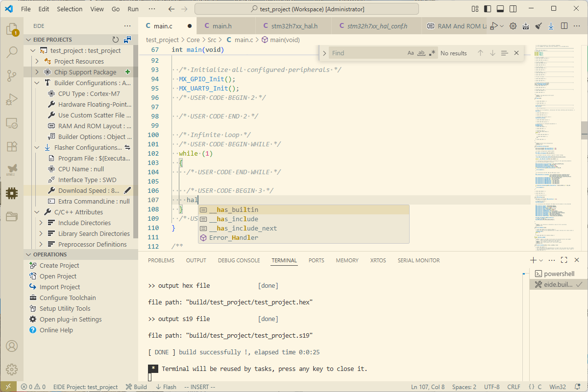
Task: Click the add new terminal plus icon
Action: [533, 260]
